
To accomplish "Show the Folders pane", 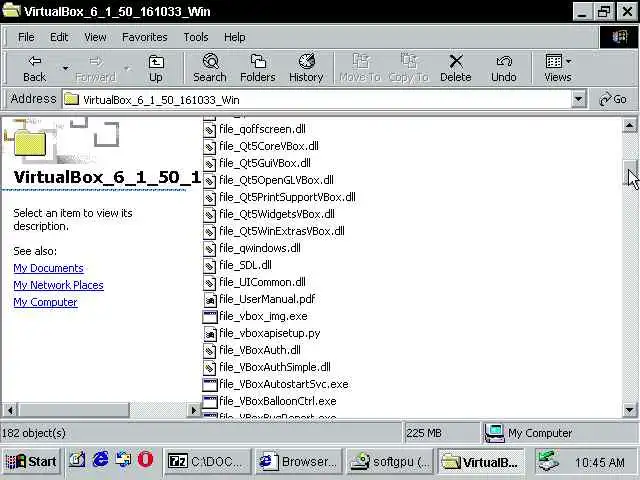I will pos(258,68).
